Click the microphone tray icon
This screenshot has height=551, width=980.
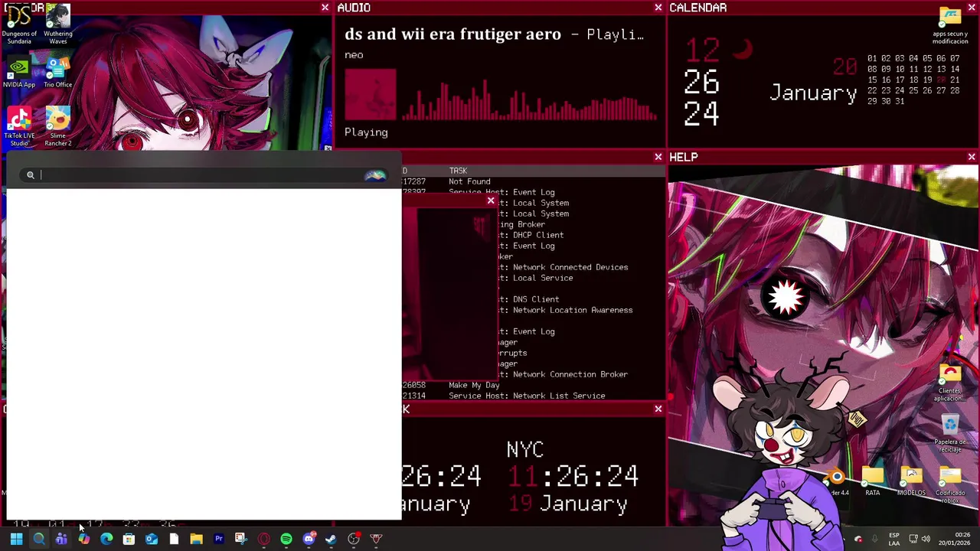coord(875,540)
